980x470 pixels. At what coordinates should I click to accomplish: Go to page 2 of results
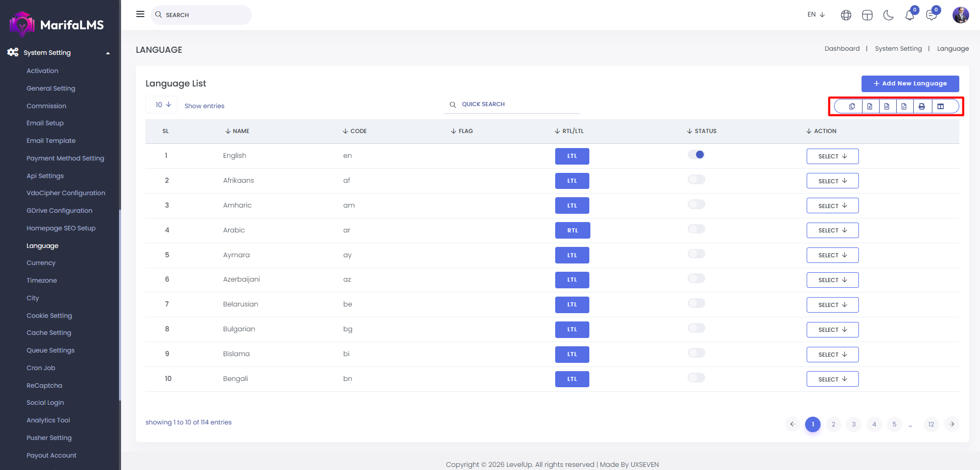tap(833, 424)
